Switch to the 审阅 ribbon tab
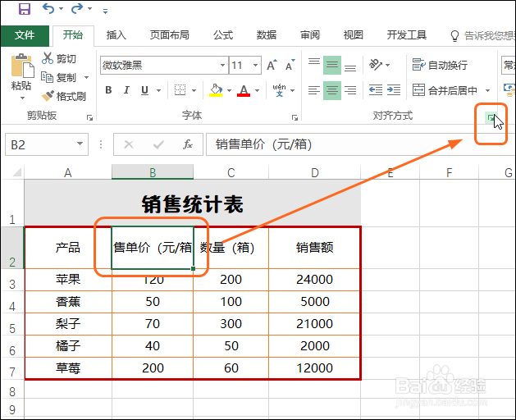516x420 pixels. pos(310,35)
